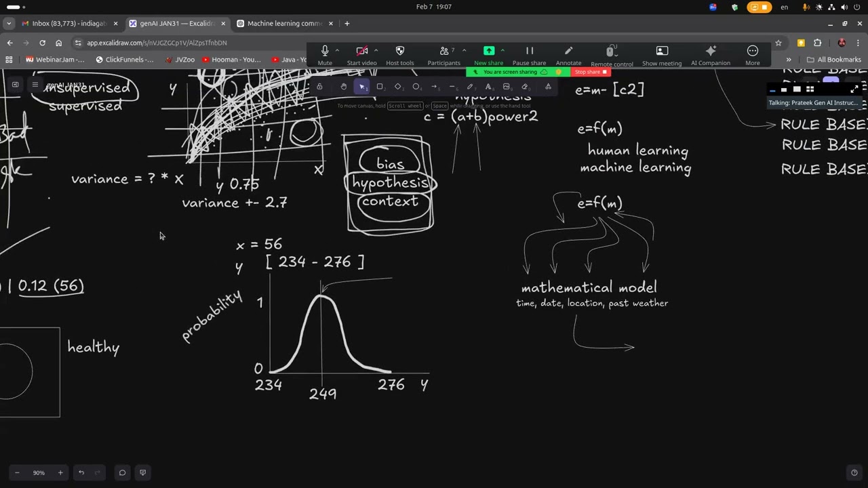The image size is (868, 488).
Task: Click orange screen-sharing indicator in top bar
Action: point(759,7)
